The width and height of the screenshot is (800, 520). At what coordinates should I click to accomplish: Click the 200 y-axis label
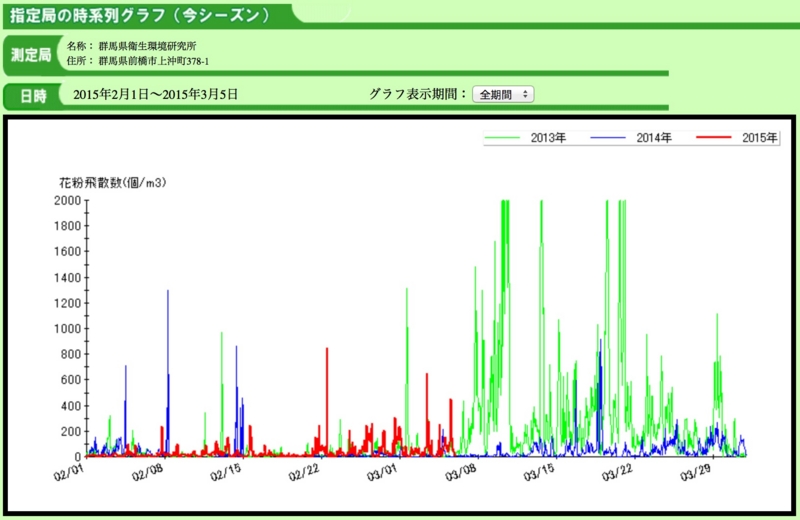point(71,431)
